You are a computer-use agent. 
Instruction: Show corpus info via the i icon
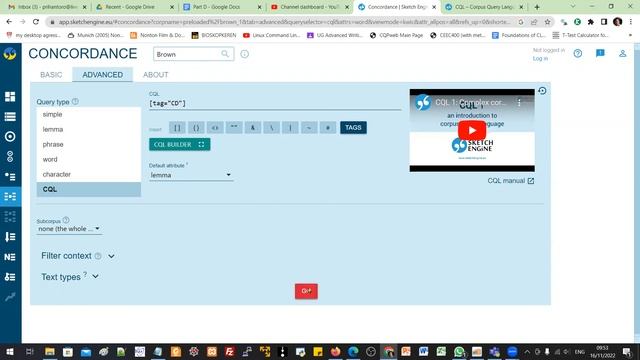(x=244, y=54)
